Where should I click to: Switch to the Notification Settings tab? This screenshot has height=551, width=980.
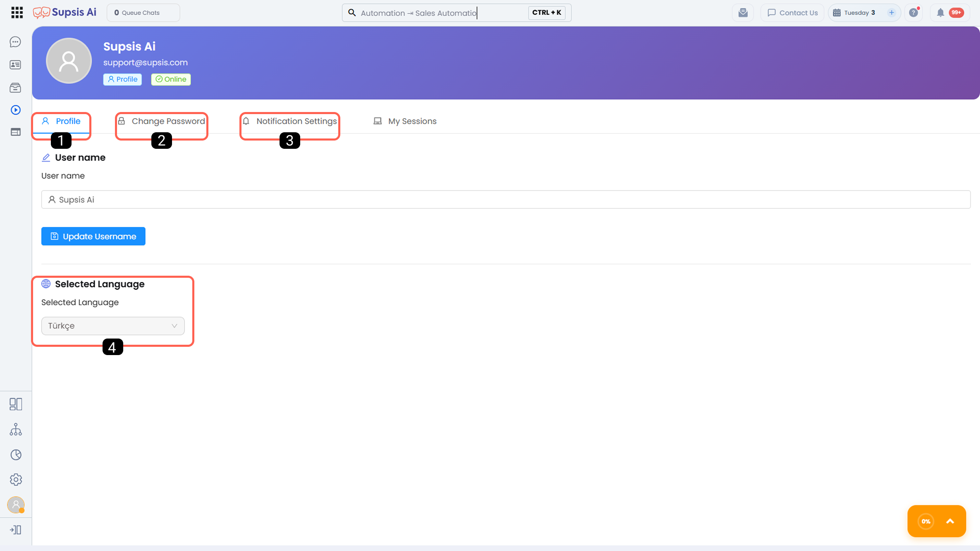click(x=289, y=121)
